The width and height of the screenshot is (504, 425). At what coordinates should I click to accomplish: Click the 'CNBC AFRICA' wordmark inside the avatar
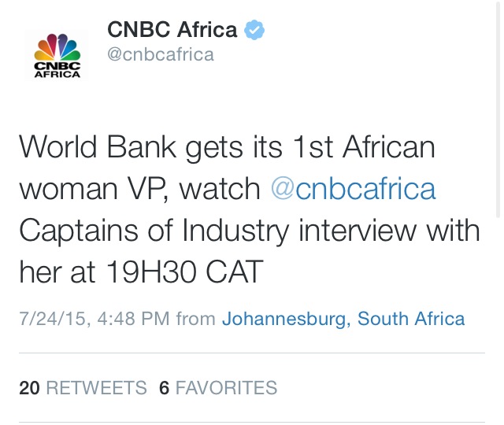tap(57, 70)
